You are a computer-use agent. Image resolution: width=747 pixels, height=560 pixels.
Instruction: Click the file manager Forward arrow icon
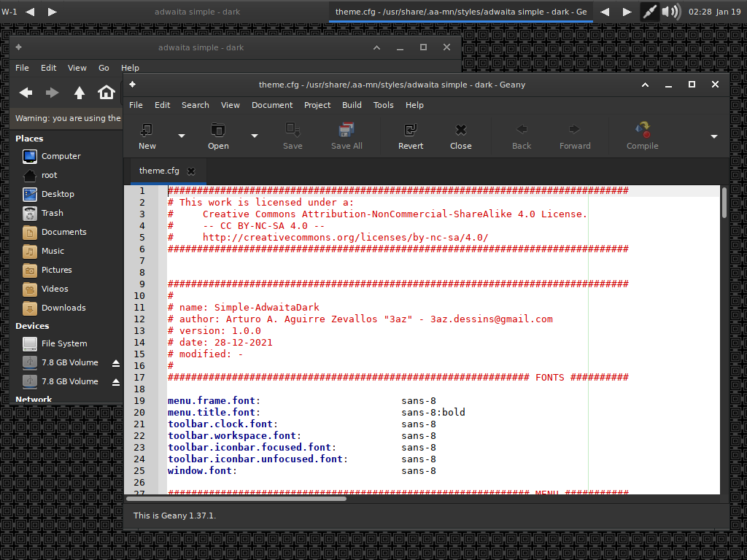coord(52,93)
